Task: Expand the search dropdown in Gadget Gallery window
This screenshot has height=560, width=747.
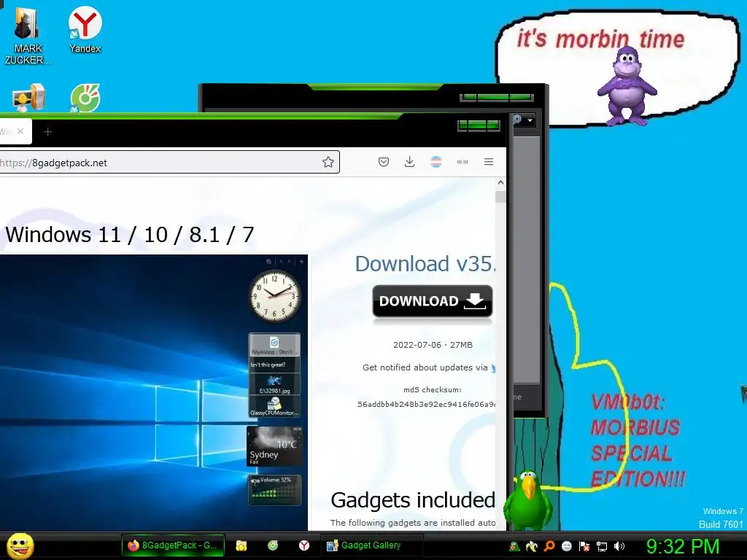Action: (x=530, y=120)
